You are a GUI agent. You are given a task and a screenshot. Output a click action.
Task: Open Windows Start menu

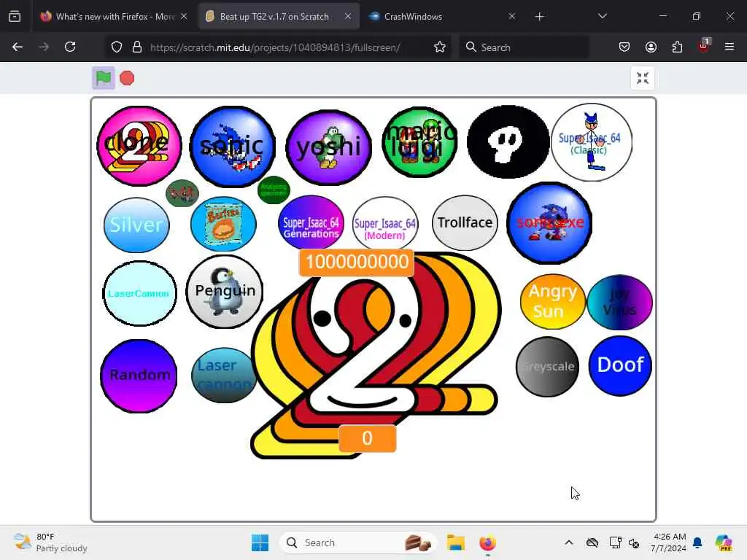260,542
